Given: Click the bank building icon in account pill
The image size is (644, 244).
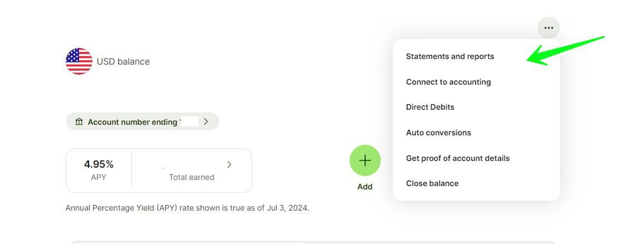Looking at the screenshot, I should (x=79, y=122).
